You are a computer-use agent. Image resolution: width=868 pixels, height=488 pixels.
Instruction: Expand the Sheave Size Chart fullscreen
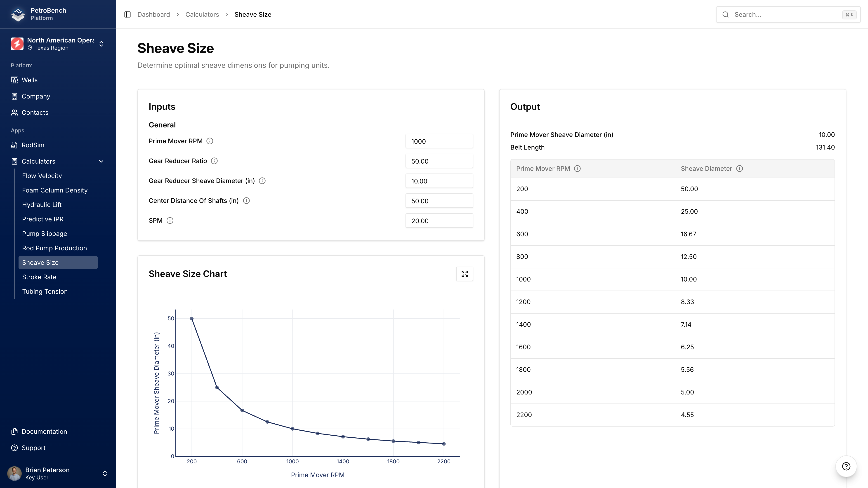click(464, 274)
